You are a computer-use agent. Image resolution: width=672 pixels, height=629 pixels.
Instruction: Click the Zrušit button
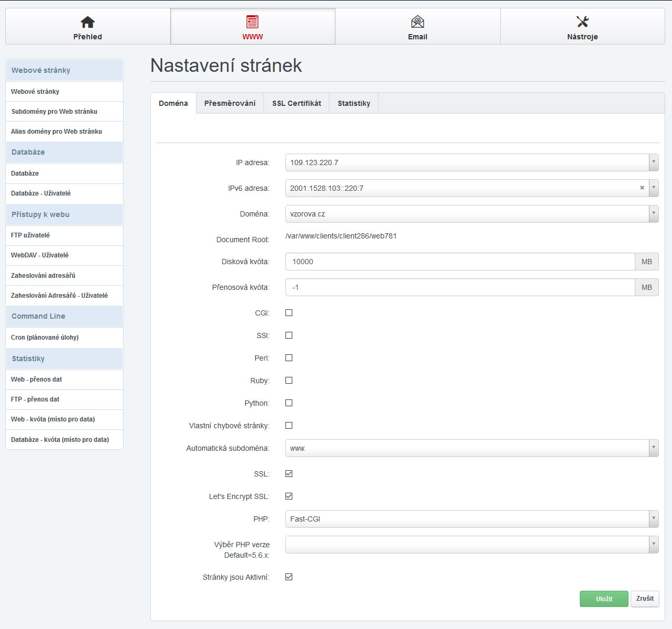pyautogui.click(x=645, y=599)
